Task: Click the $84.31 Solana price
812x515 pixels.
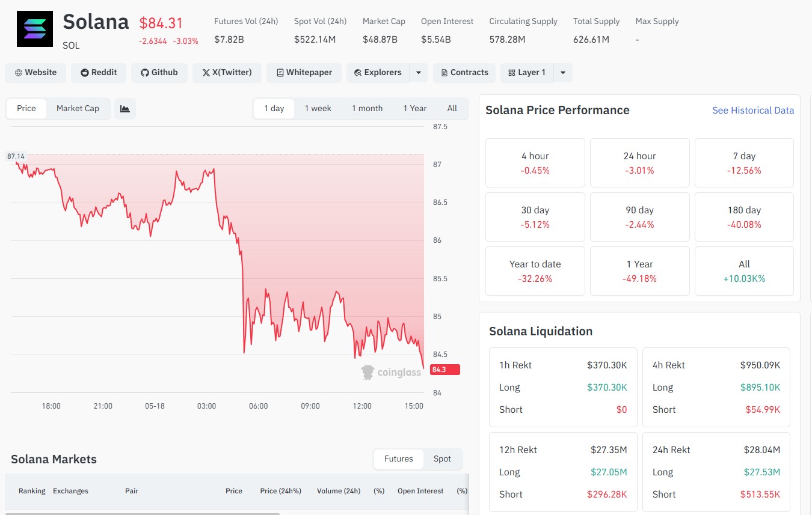Action: click(x=161, y=23)
